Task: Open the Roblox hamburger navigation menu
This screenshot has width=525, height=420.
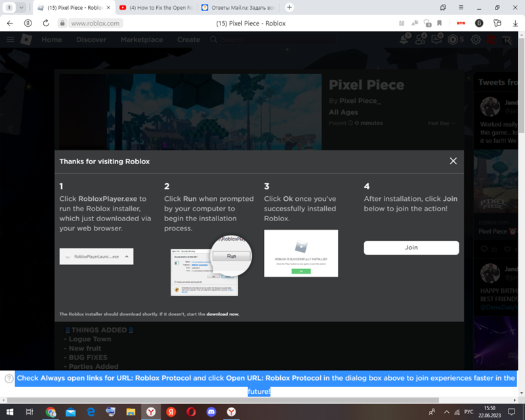Action: coord(10,39)
